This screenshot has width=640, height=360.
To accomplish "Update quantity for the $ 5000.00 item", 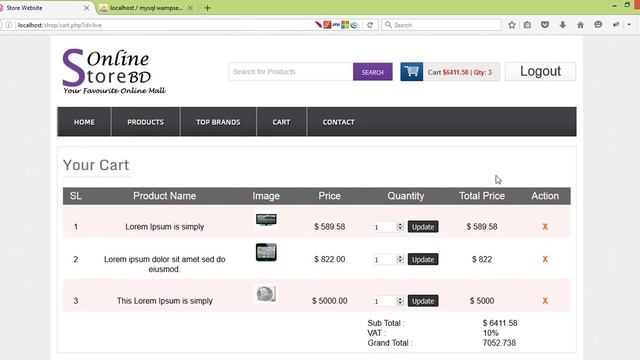I will [x=423, y=301].
